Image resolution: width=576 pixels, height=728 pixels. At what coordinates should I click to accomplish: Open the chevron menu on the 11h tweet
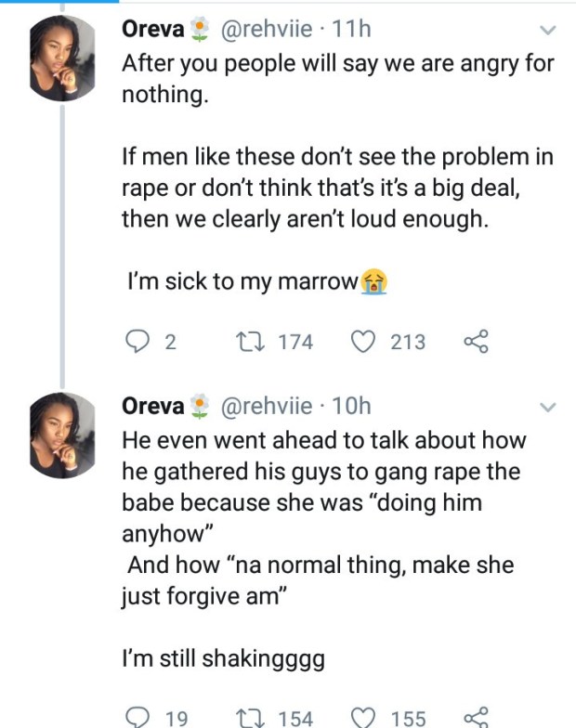547,31
